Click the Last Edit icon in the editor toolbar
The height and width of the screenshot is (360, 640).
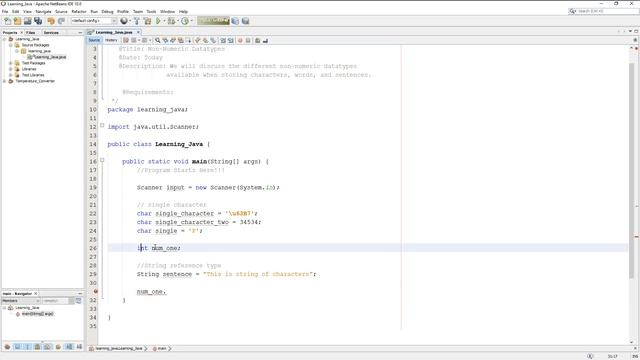click(x=126, y=40)
